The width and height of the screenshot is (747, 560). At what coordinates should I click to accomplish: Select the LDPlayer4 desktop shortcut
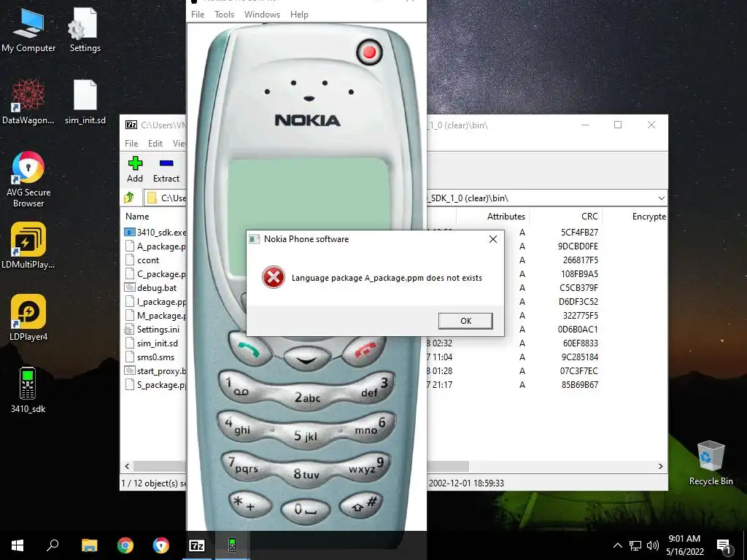28,318
